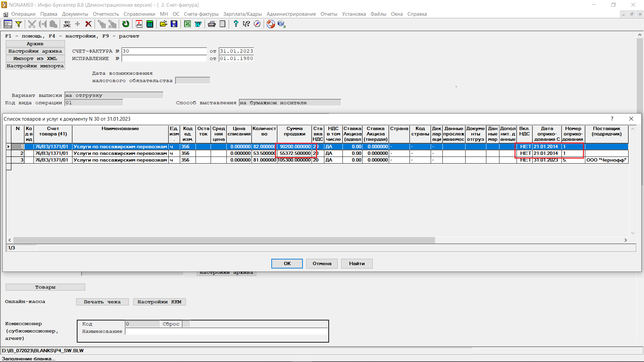The height and width of the screenshot is (362, 644).
Task: Click the Вариант выписки field 'на отгрузку'
Action: pos(114,96)
